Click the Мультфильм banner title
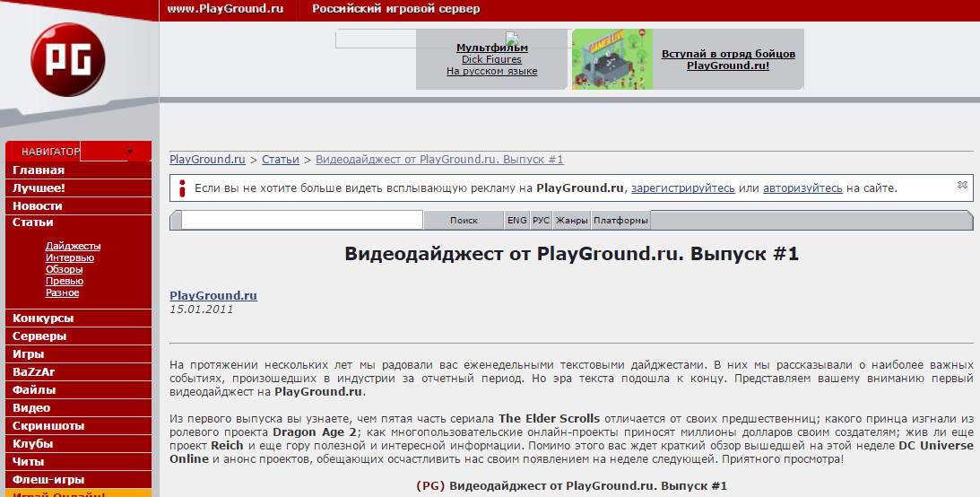Image resolution: width=980 pixels, height=497 pixels. click(492, 48)
